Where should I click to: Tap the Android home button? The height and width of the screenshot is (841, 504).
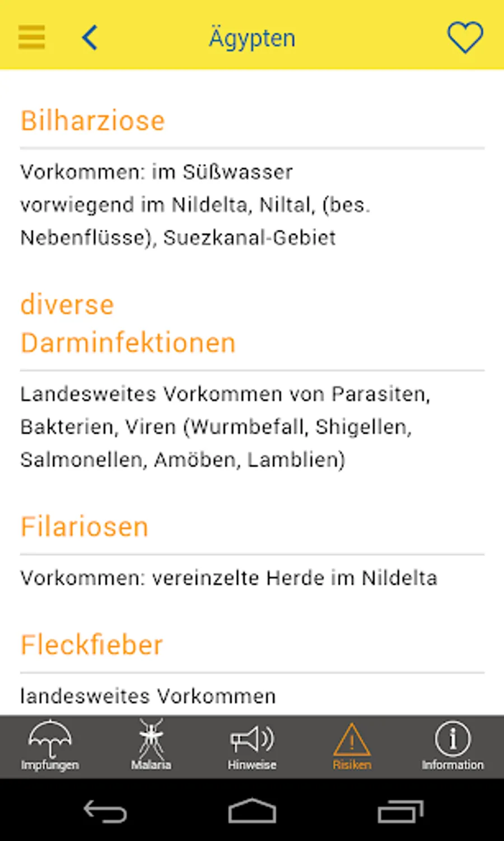252,811
